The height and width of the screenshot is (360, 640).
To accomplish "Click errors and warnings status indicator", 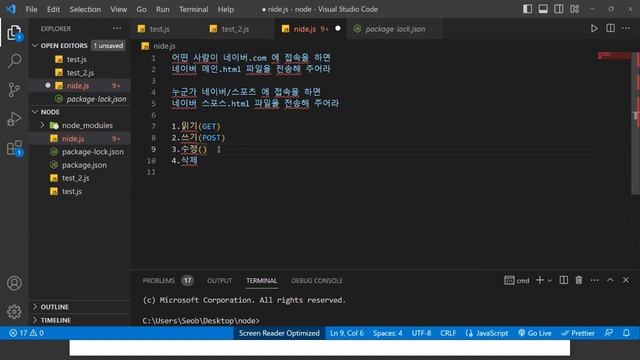I will 26,333.
